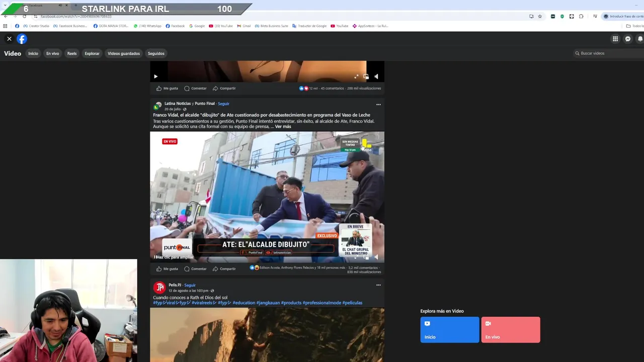644x362 pixels.
Task: Select the En vivo tab
Action: click(53, 53)
